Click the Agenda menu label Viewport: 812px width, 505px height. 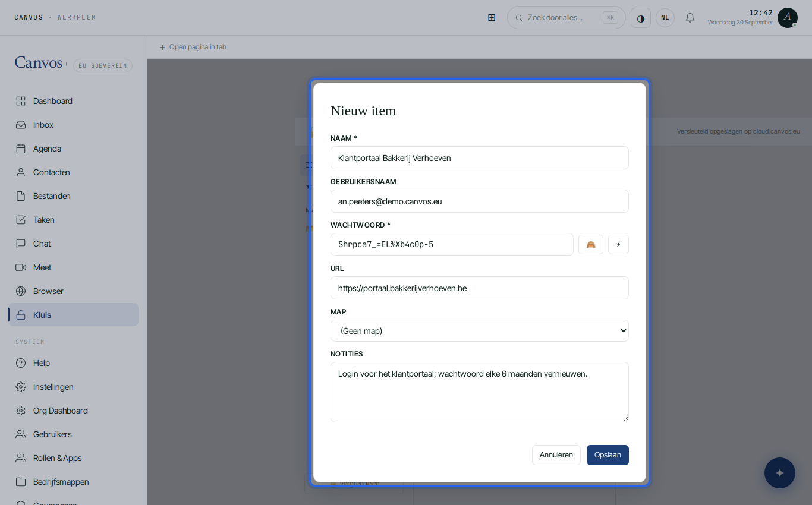click(x=47, y=149)
